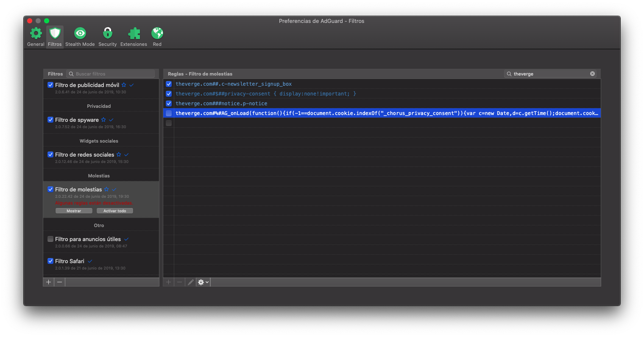Screen dimensions: 644x337
Task: Open the General preferences tab
Action: click(x=36, y=37)
